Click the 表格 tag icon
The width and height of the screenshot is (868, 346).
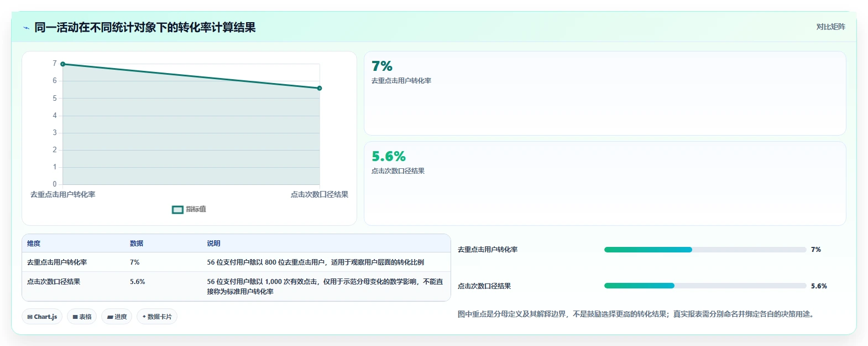point(75,317)
